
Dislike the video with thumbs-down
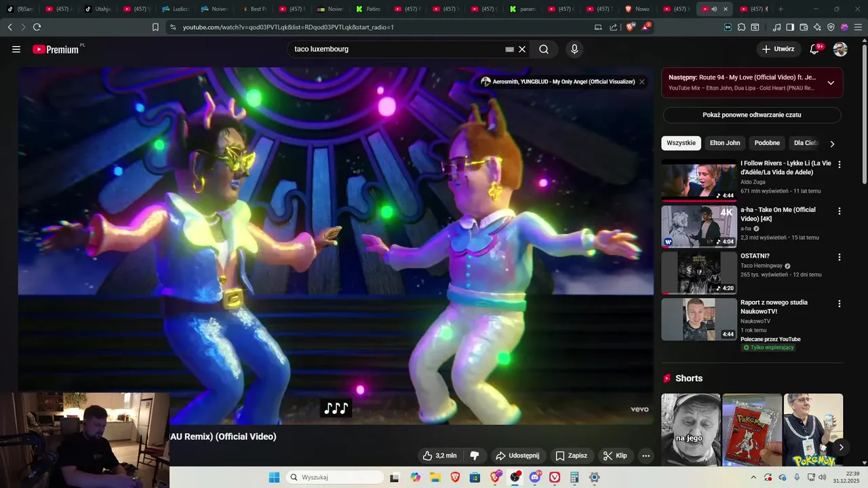point(475,455)
